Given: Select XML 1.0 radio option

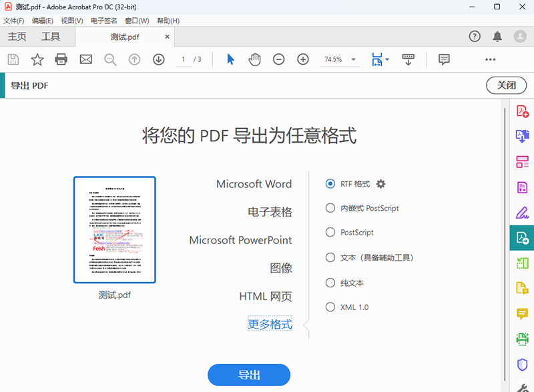Looking at the screenshot, I should click(x=330, y=307).
